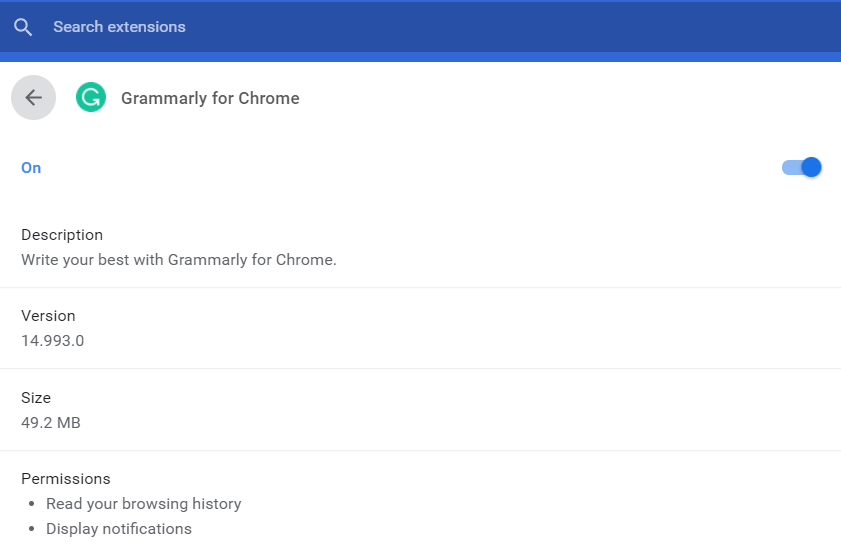The height and width of the screenshot is (554, 841).
Task: Click the 'Version' heading
Action: pyautogui.click(x=48, y=316)
